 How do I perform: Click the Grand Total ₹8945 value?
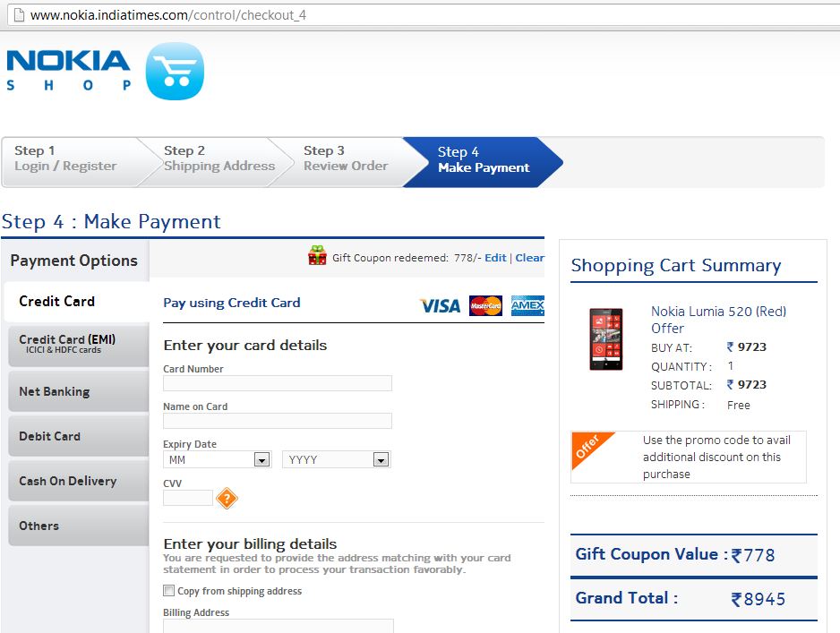[758, 599]
